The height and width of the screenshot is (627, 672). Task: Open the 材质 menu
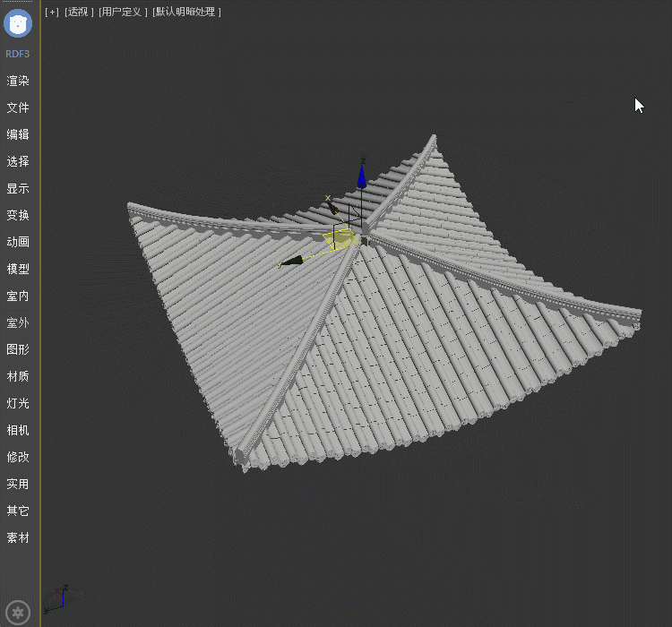tap(18, 376)
